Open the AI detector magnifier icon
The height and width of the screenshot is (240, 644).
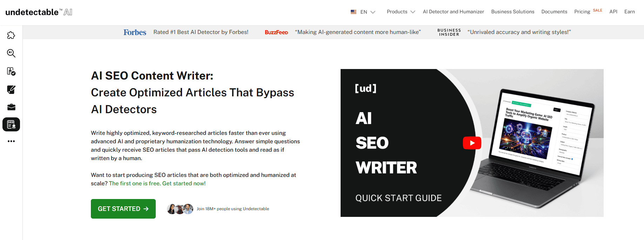(11, 53)
